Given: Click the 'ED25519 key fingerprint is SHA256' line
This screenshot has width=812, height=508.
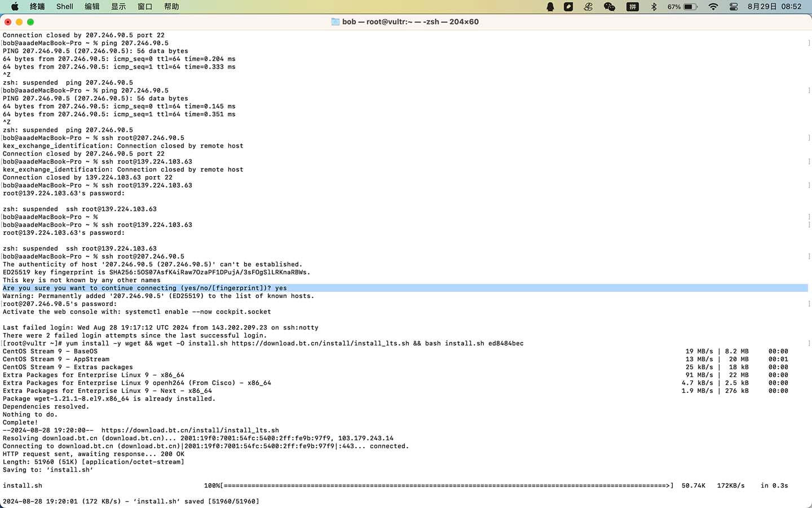Looking at the screenshot, I should (157, 272).
